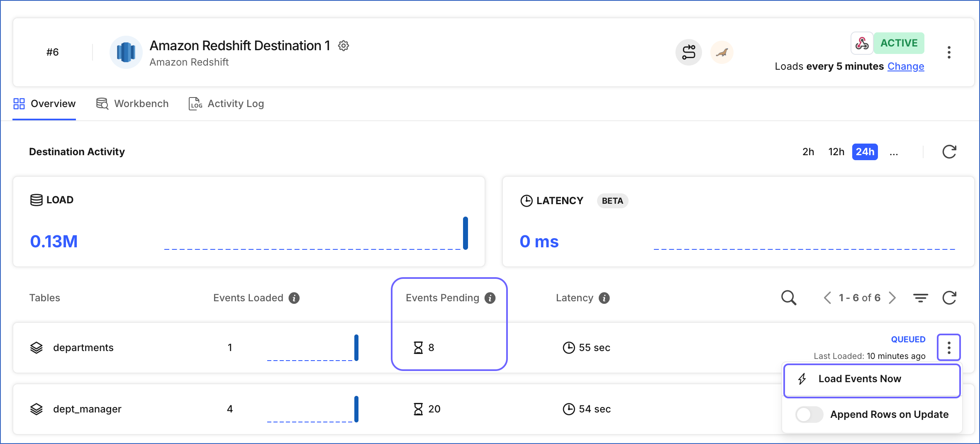Viewport: 980px width, 444px height.
Task: Open the Activity Log tab
Action: [x=226, y=104]
